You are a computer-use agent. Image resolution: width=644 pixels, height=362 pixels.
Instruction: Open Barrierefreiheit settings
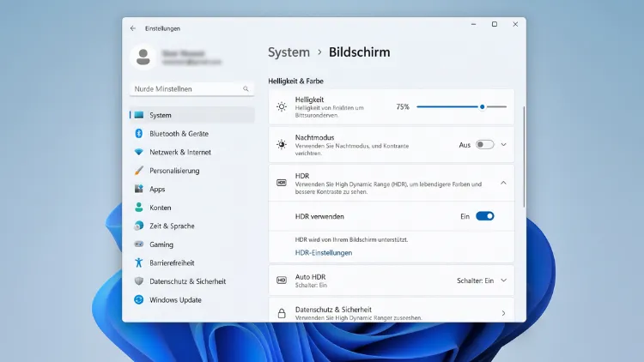coord(192,262)
